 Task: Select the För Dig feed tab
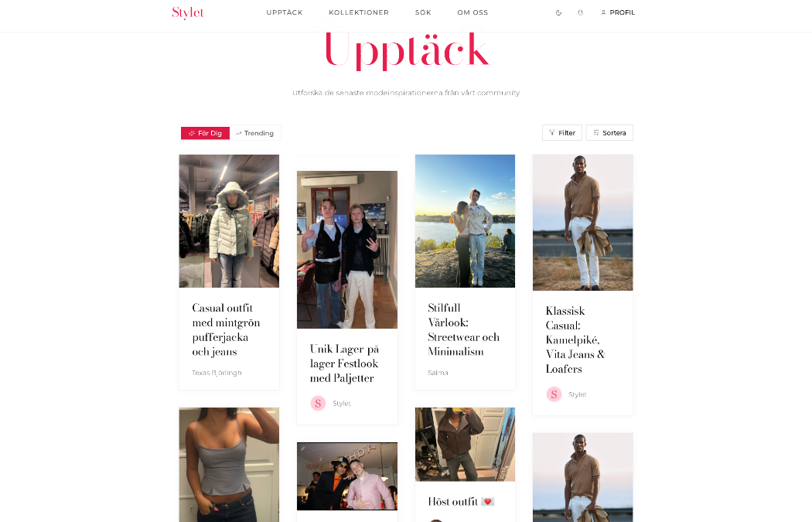click(x=205, y=133)
